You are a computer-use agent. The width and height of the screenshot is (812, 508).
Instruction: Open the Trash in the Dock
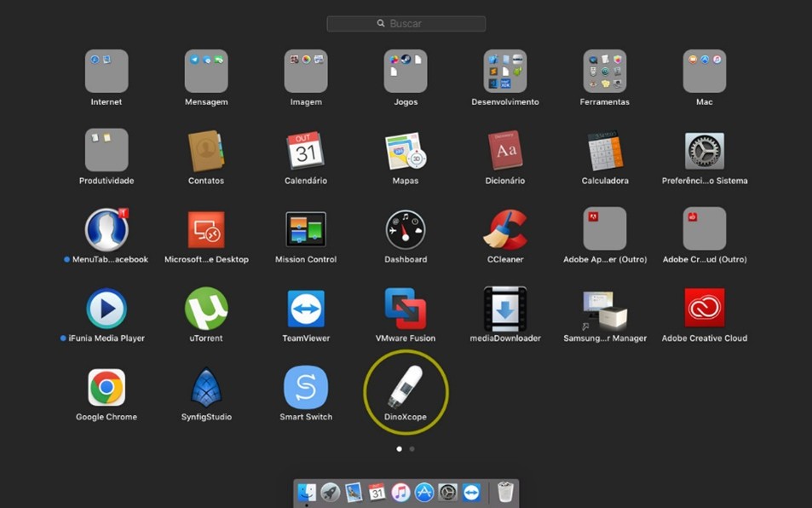point(505,492)
